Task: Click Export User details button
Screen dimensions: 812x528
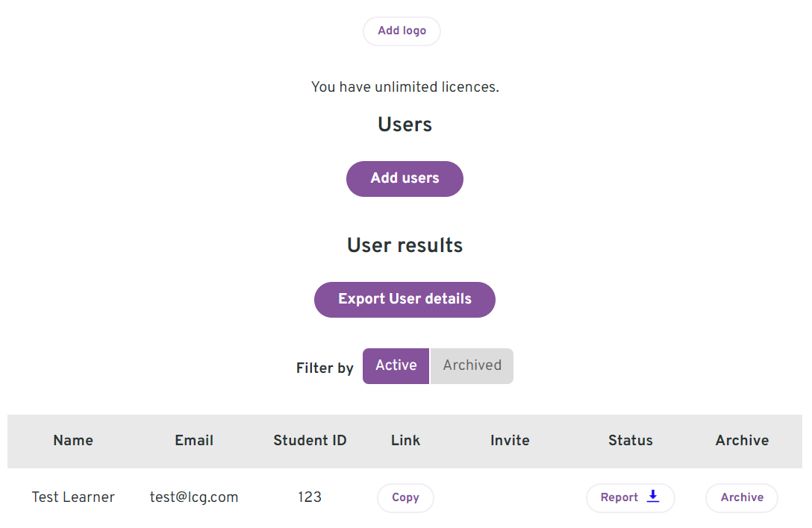Action: (405, 299)
